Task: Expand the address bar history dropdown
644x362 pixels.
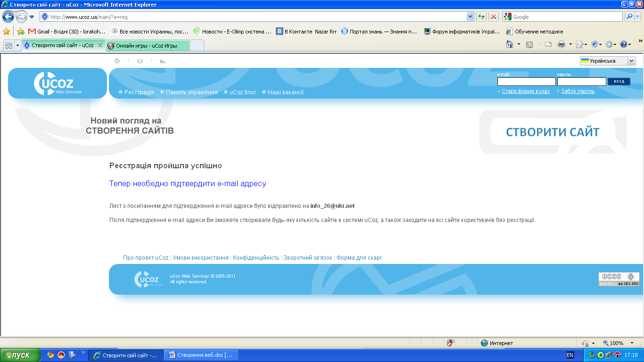Action: (470, 16)
